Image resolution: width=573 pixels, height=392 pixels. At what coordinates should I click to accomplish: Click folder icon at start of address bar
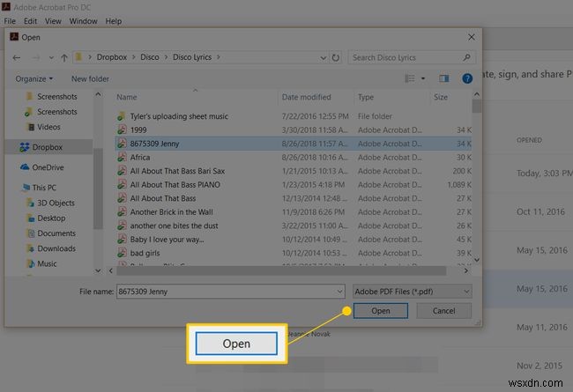click(x=78, y=57)
